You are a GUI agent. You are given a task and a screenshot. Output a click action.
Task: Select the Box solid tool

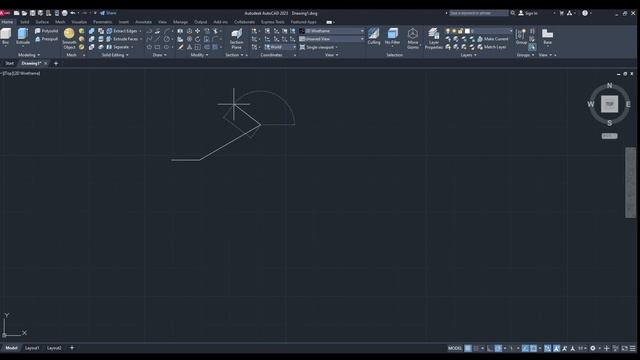click(5, 36)
